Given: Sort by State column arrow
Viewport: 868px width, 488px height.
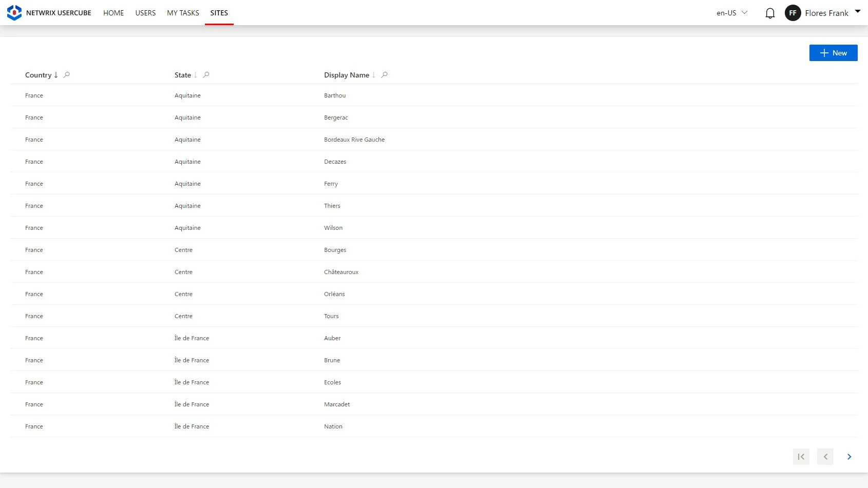Looking at the screenshot, I should tap(196, 75).
